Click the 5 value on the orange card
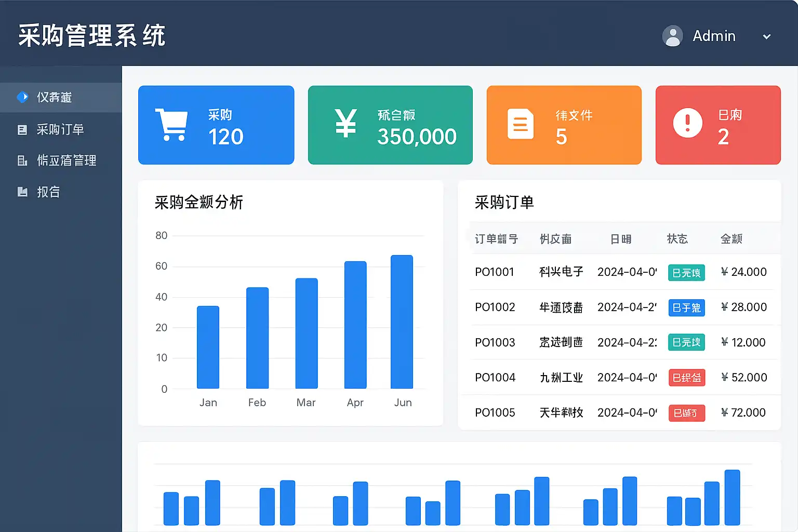The height and width of the screenshot is (532, 798). point(561,137)
